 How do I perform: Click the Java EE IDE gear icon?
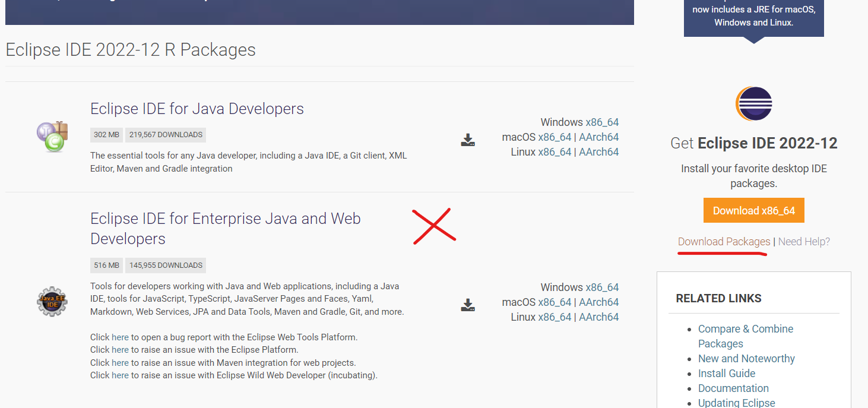[x=52, y=302]
